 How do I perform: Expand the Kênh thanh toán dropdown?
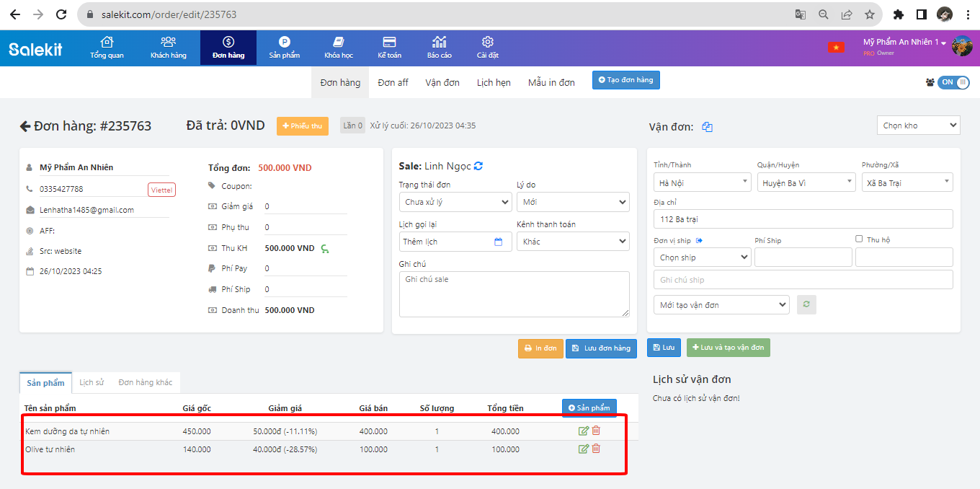pyautogui.click(x=573, y=242)
